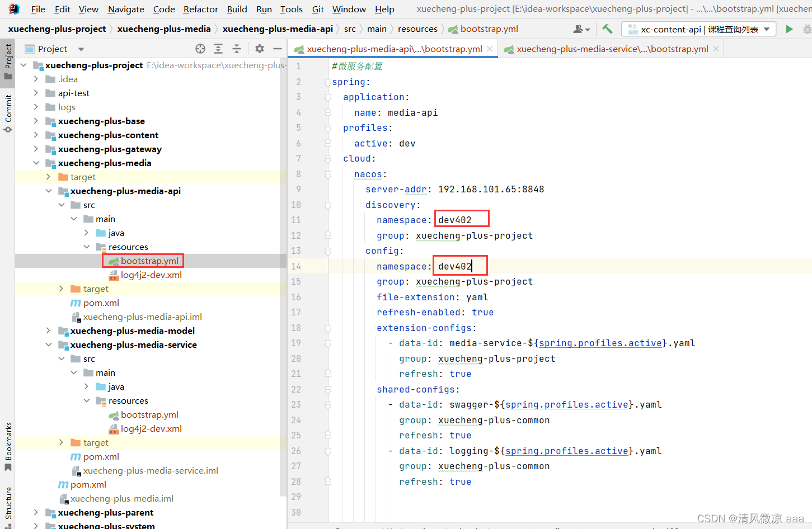Image resolution: width=812 pixels, height=529 pixels.
Task: Open the Navigate menu
Action: pyautogui.click(x=126, y=9)
